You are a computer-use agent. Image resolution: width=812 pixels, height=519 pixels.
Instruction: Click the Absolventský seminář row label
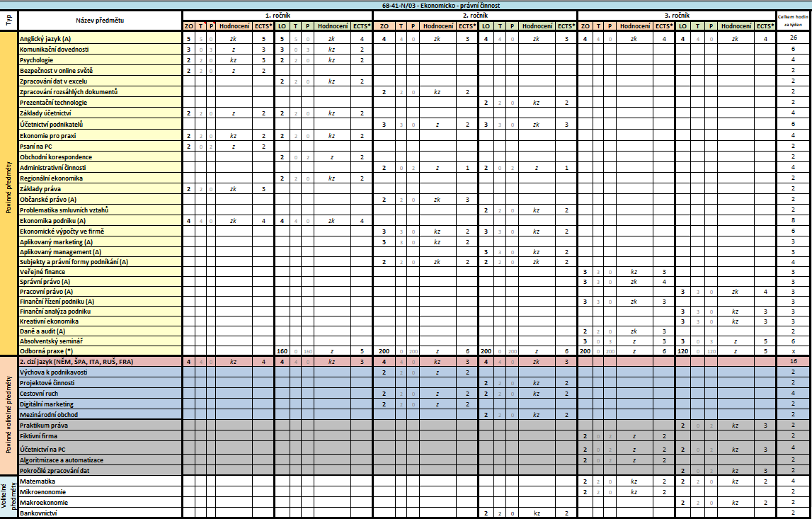pos(99,341)
